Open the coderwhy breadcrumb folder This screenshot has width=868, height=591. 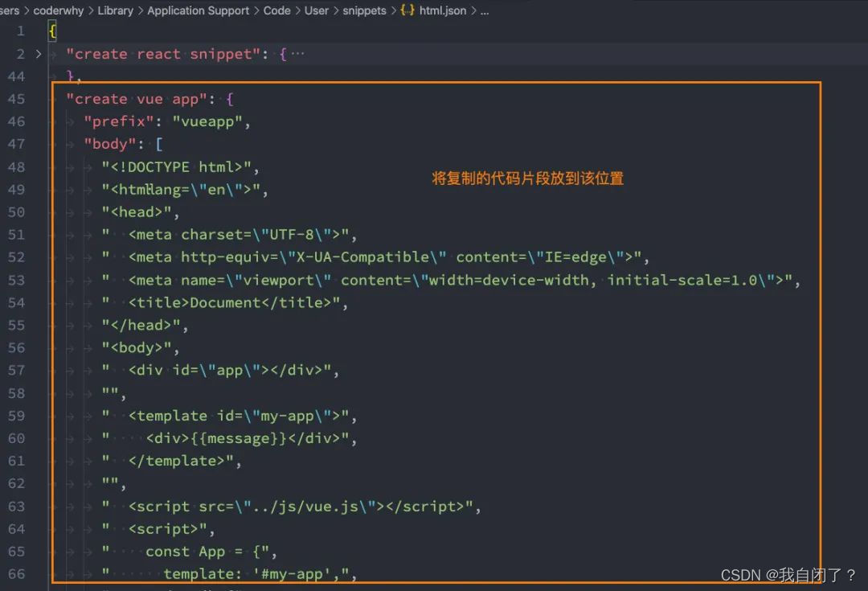click(x=58, y=10)
